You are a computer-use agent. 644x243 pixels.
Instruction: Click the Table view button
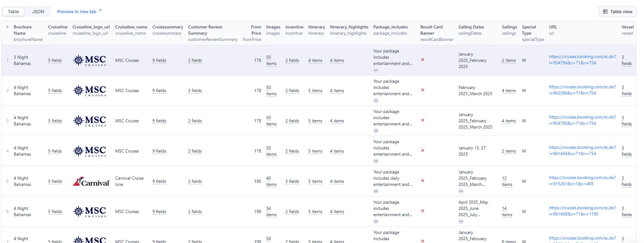coord(618,11)
